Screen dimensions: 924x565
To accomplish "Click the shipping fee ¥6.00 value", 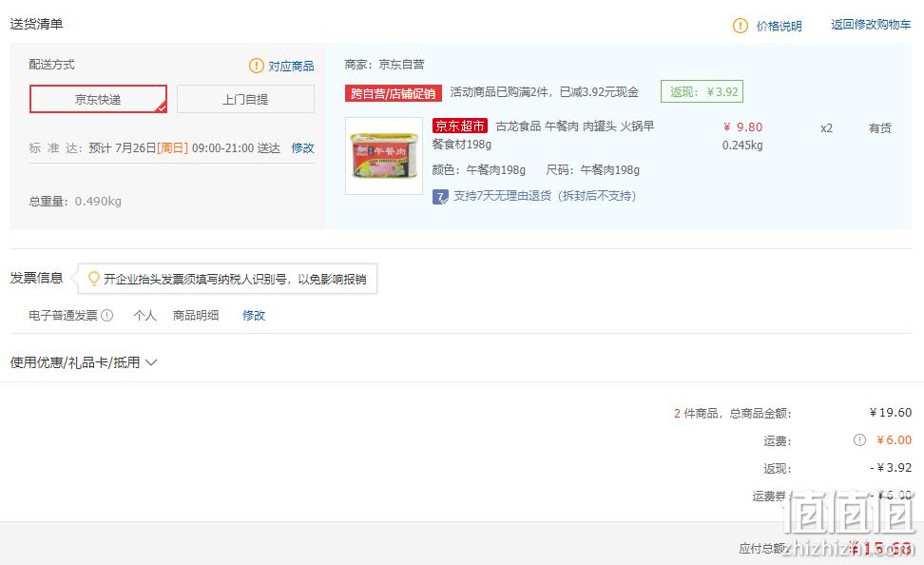I will tap(894, 440).
